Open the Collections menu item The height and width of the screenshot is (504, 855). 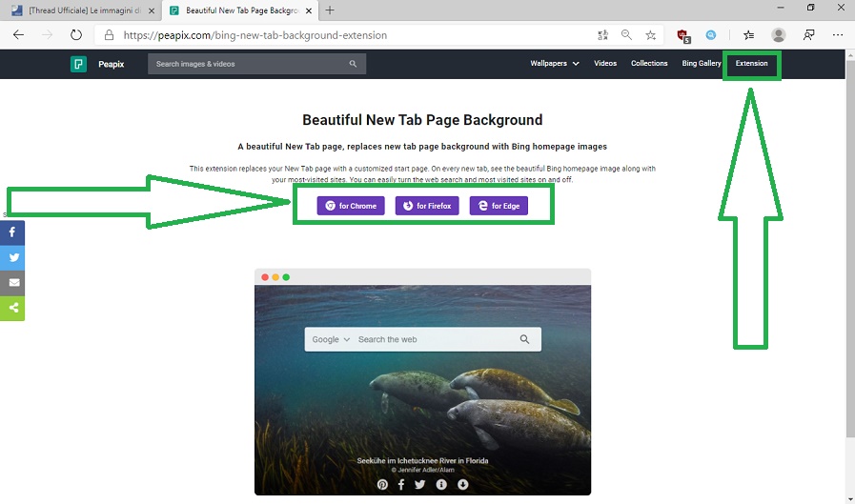(x=649, y=63)
